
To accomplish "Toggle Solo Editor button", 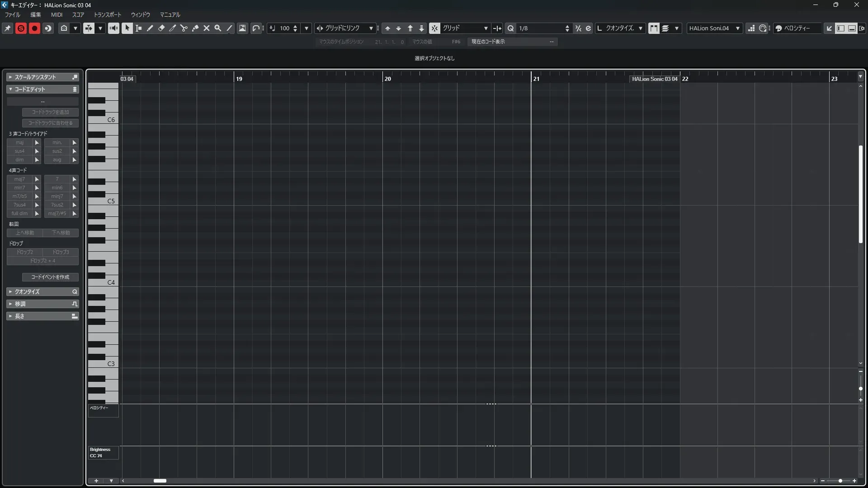I will (21, 28).
